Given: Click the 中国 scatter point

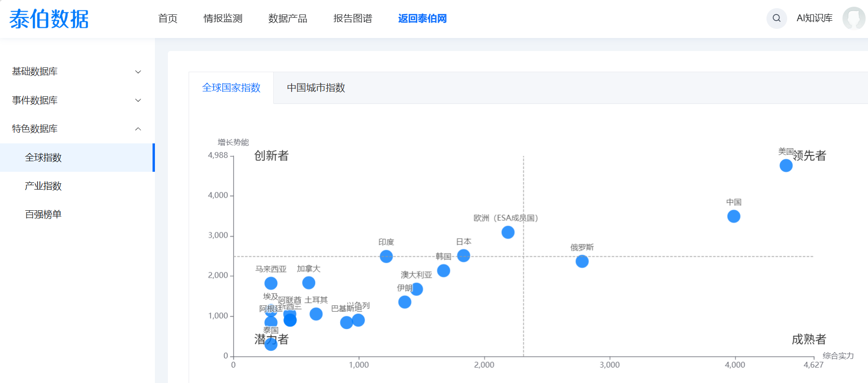Looking at the screenshot, I should 733,217.
